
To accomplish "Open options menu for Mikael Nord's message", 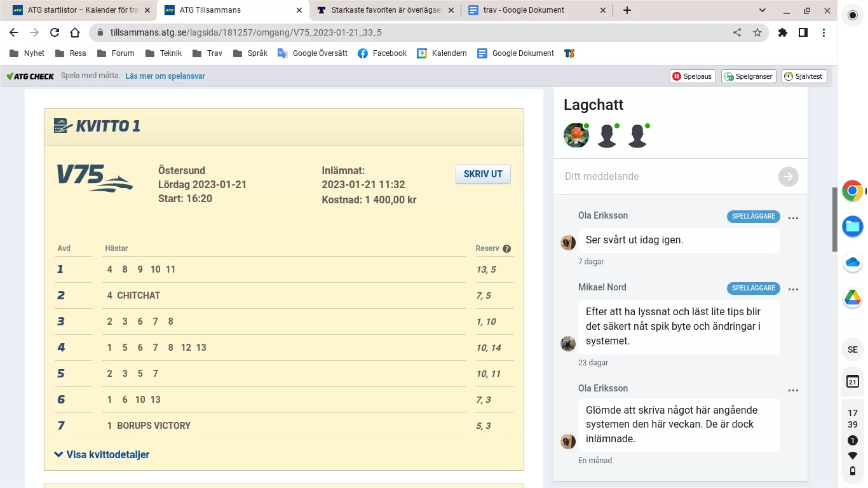I will point(793,290).
